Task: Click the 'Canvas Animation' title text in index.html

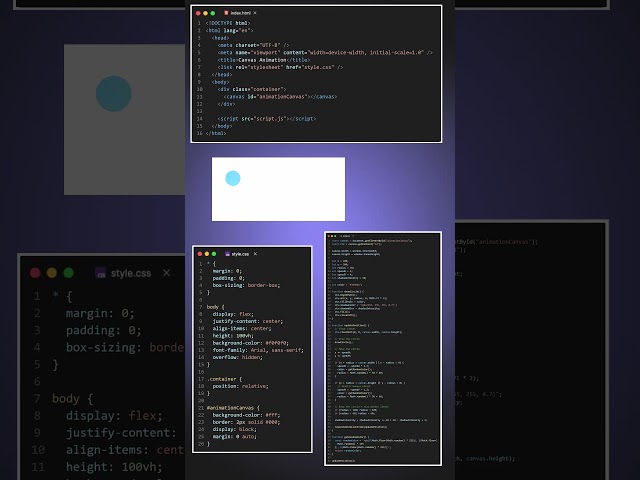Action: [x=262, y=60]
